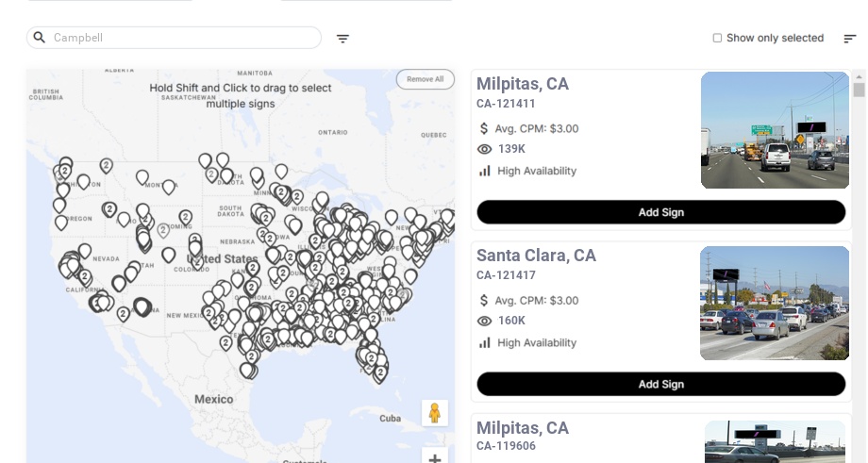Viewport: 868px width, 463px height.
Task: Click the Milpitas, CA CA-121411 listing title
Action: (522, 84)
